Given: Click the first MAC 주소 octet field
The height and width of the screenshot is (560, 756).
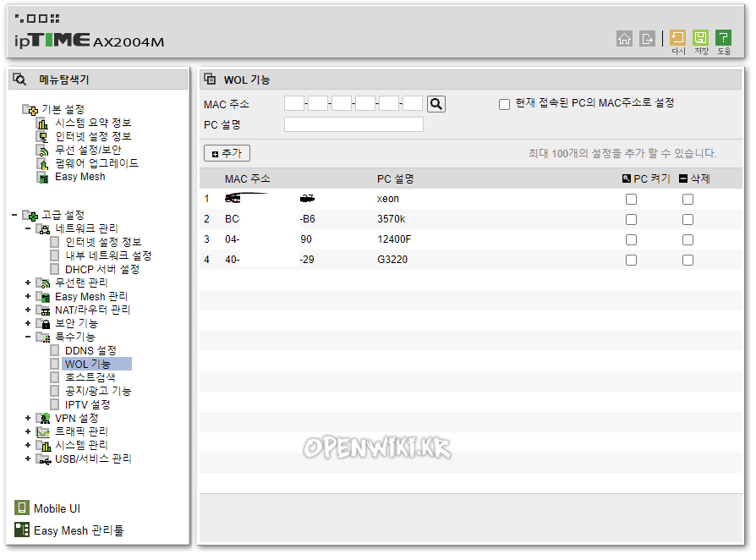Looking at the screenshot, I should [x=294, y=103].
